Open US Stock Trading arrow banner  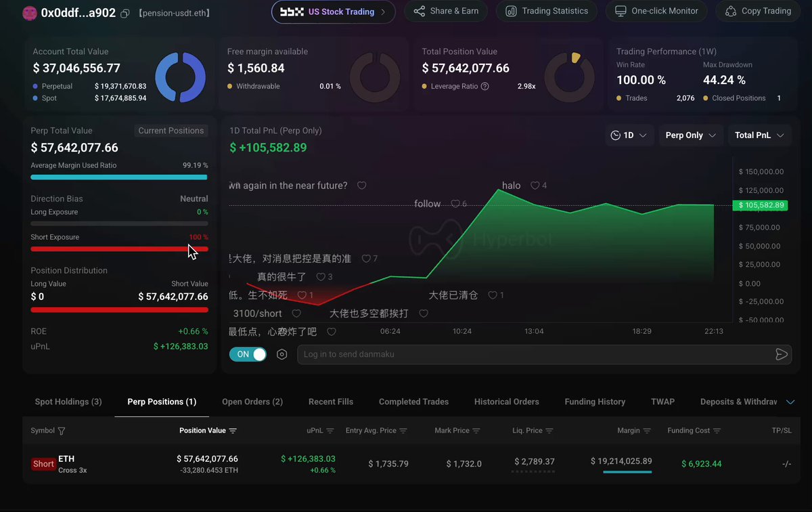[333, 12]
